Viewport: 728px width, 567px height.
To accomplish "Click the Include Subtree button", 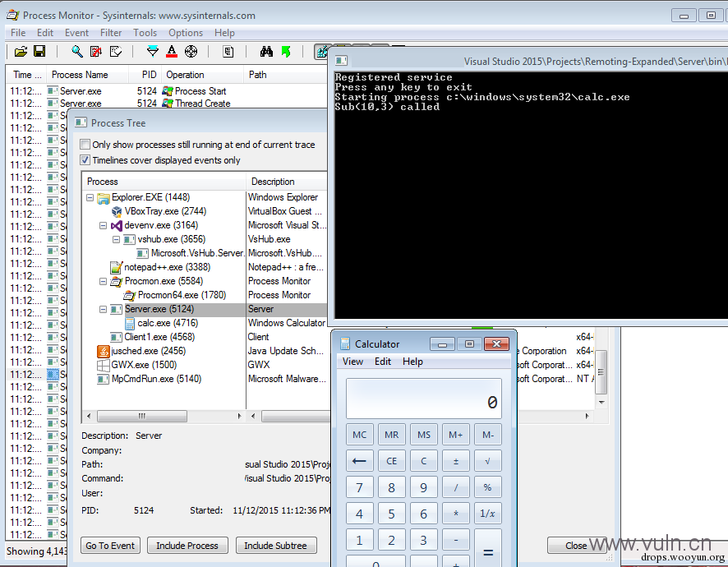I will 276,546.
